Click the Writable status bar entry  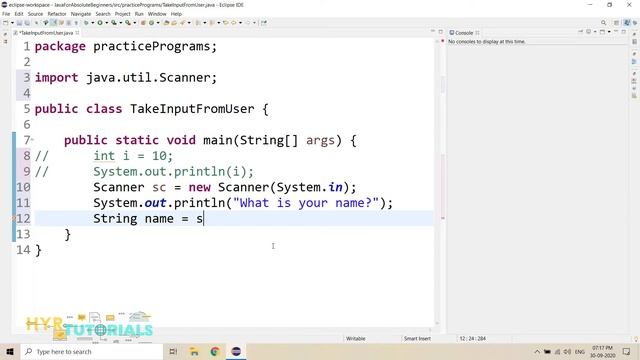tap(356, 338)
